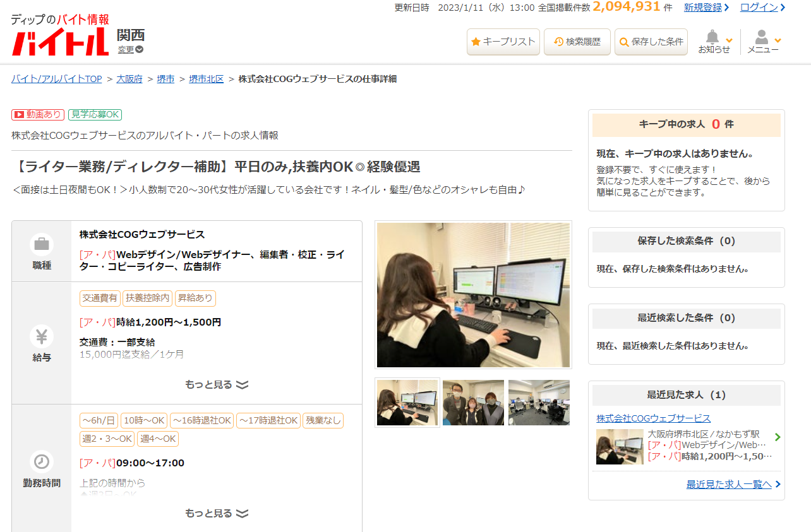Click the バイトル site logo

[60, 35]
